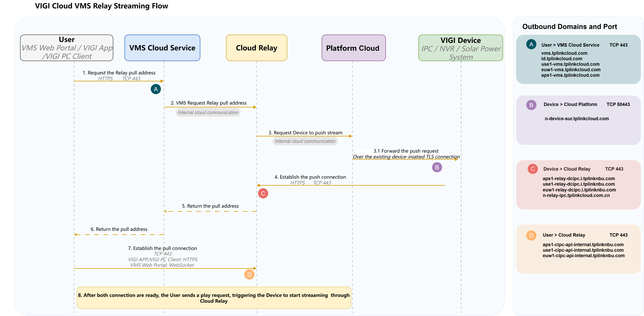Image resolution: width=644 pixels, height=316 pixels.
Task: Click step 7 Establish the pull connection
Action: tap(163, 248)
